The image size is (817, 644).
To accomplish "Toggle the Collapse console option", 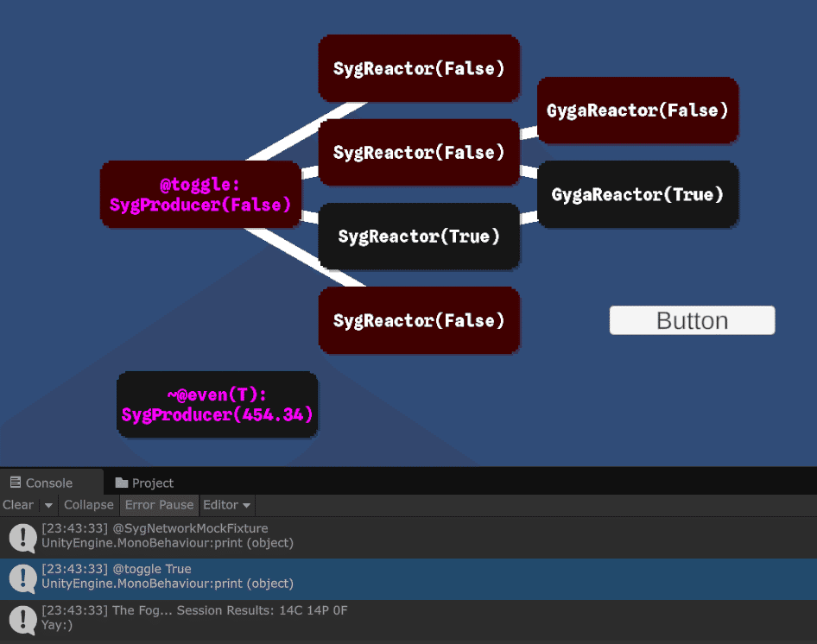I will (x=89, y=505).
